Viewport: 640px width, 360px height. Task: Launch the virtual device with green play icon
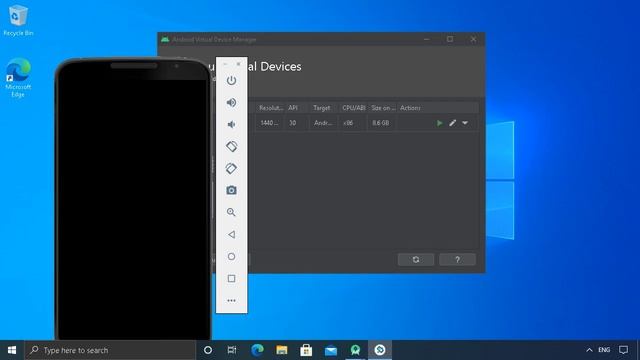coord(440,123)
